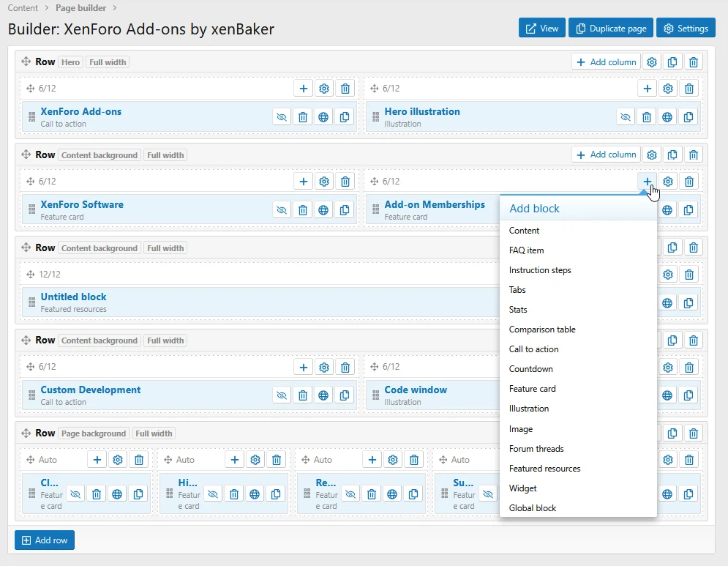
Task: Open add-block menu in first Auto column
Action: click(x=97, y=460)
